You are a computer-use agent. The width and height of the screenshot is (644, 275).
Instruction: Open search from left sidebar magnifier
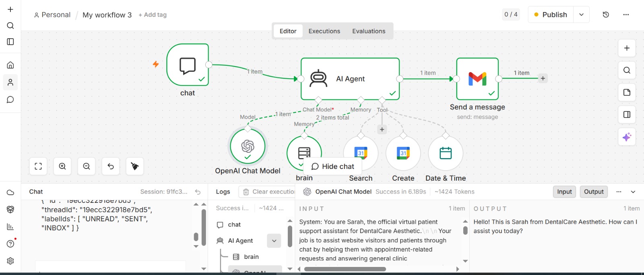click(10, 25)
